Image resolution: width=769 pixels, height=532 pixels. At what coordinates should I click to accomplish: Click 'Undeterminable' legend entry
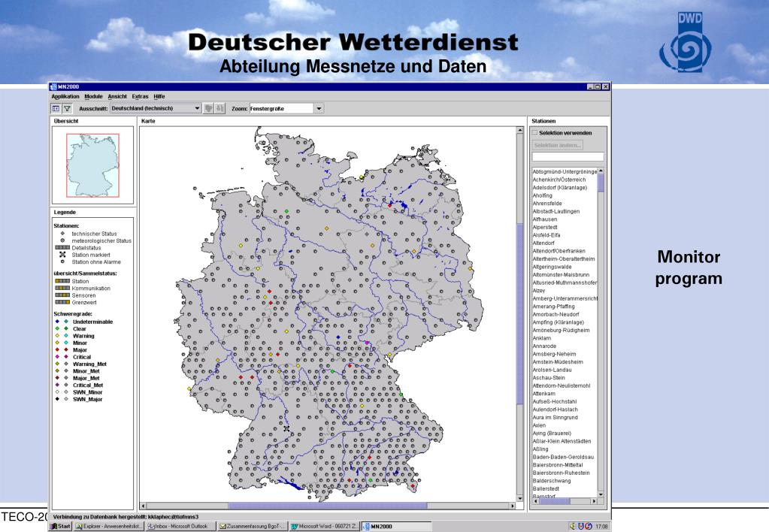tap(92, 322)
